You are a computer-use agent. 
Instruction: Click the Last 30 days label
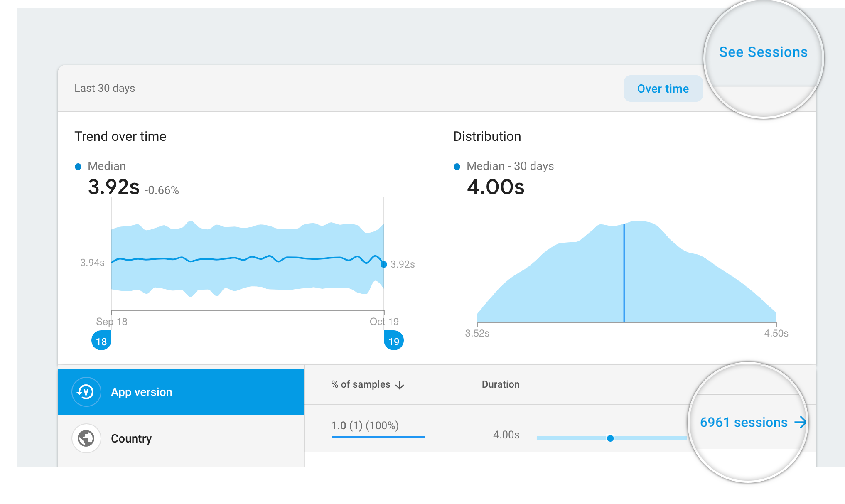(x=105, y=88)
